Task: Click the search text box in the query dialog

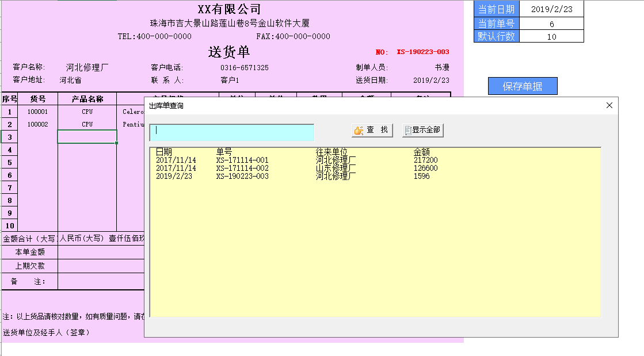Action: point(231,132)
